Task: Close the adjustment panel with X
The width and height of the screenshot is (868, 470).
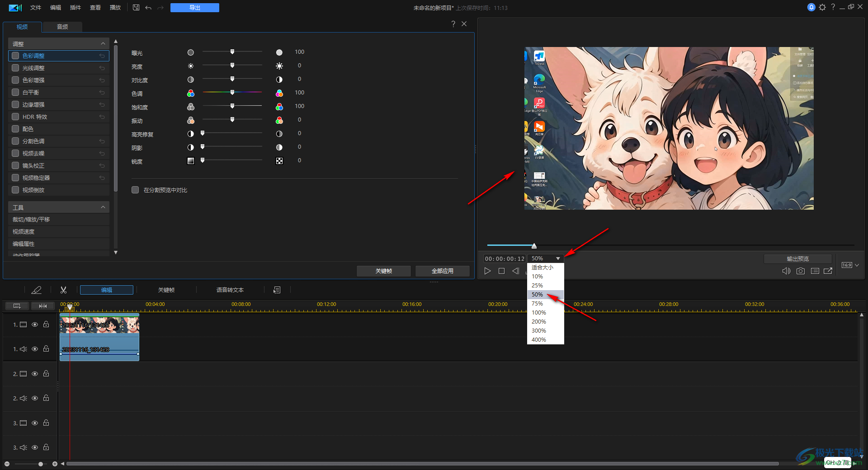Action: (464, 24)
